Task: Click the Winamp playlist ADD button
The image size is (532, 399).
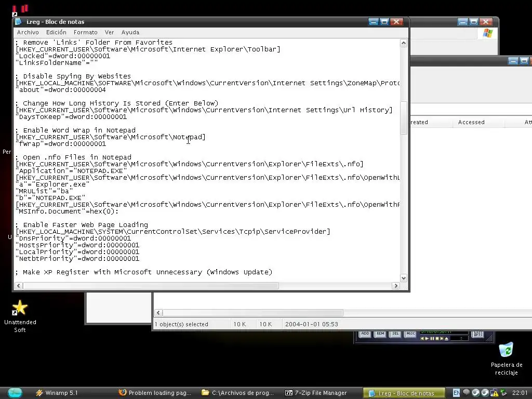Action: (365, 334)
